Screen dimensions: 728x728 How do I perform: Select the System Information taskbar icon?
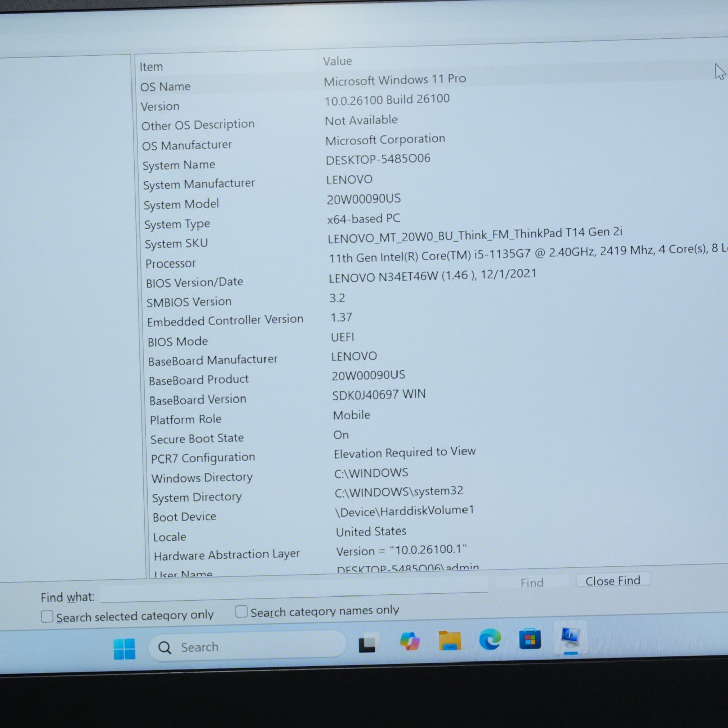[x=571, y=637]
